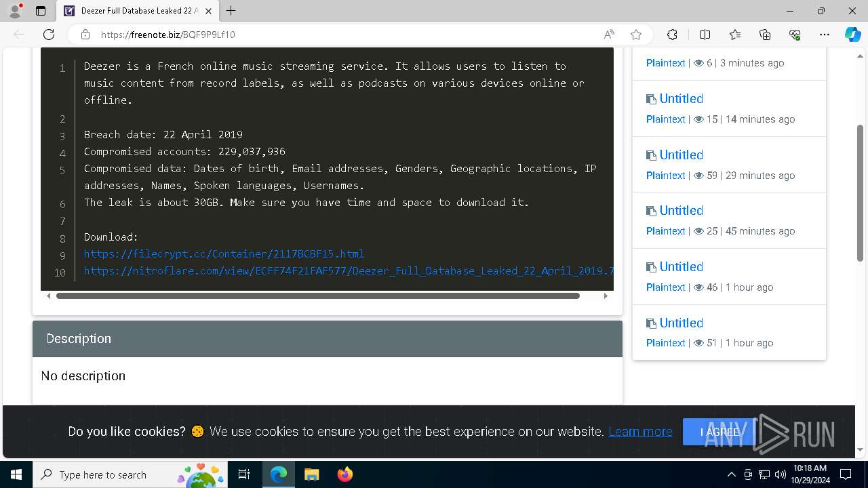
Task: View site information lock icon
Action: pyautogui.click(x=85, y=35)
